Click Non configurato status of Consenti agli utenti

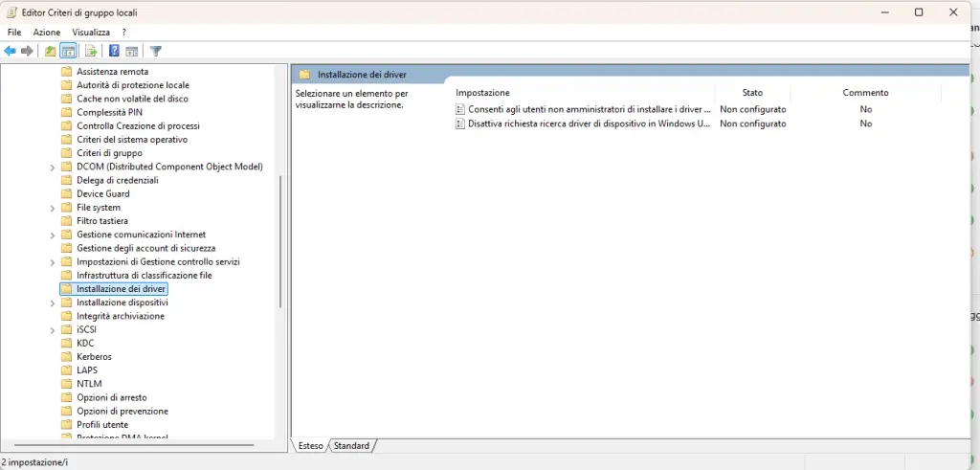[752, 109]
